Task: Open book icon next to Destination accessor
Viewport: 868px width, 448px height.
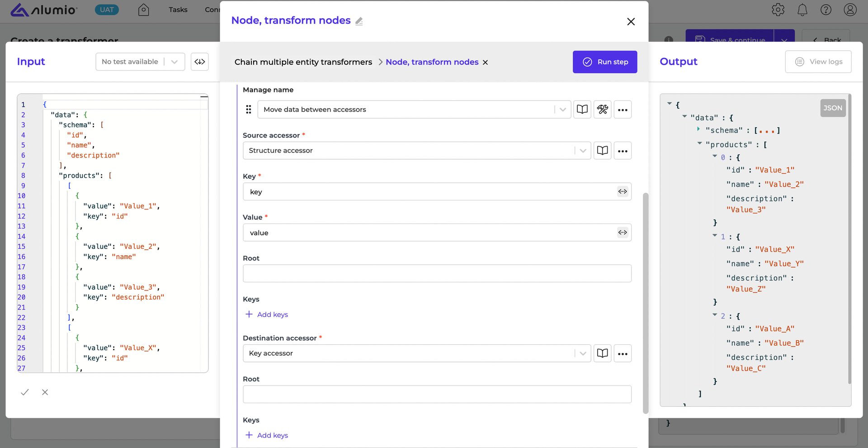Action: coord(602,353)
